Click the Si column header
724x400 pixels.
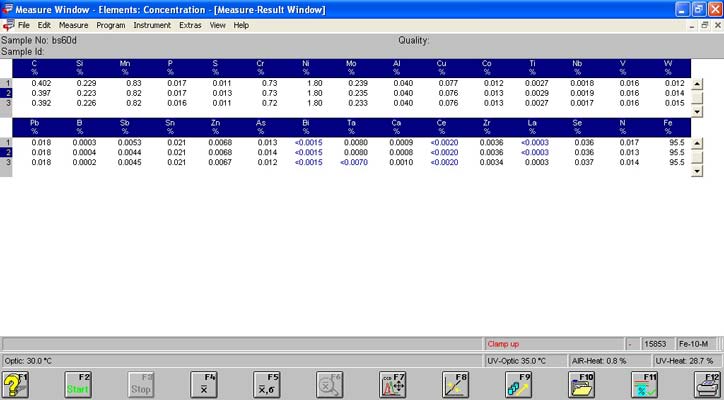click(79, 67)
